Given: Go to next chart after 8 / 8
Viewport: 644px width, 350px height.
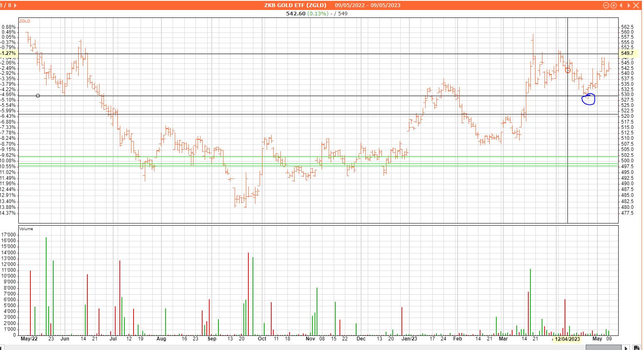Looking at the screenshot, I should point(15,5).
